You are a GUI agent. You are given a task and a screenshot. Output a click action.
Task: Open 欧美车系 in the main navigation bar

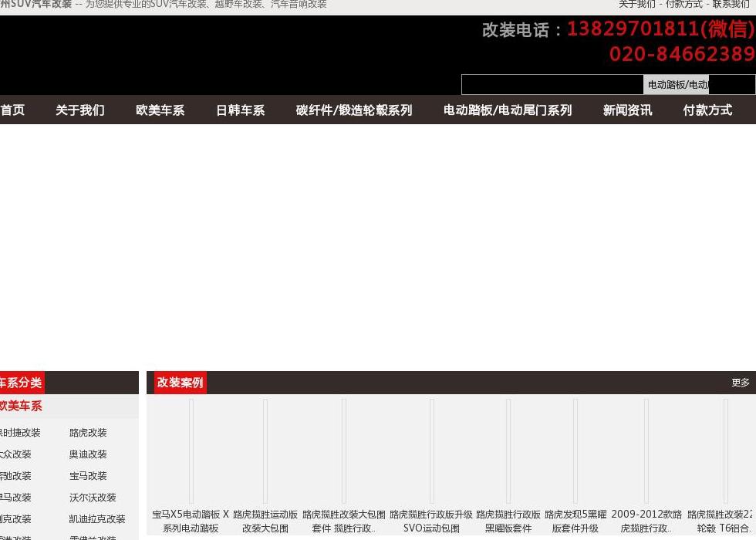click(x=160, y=110)
